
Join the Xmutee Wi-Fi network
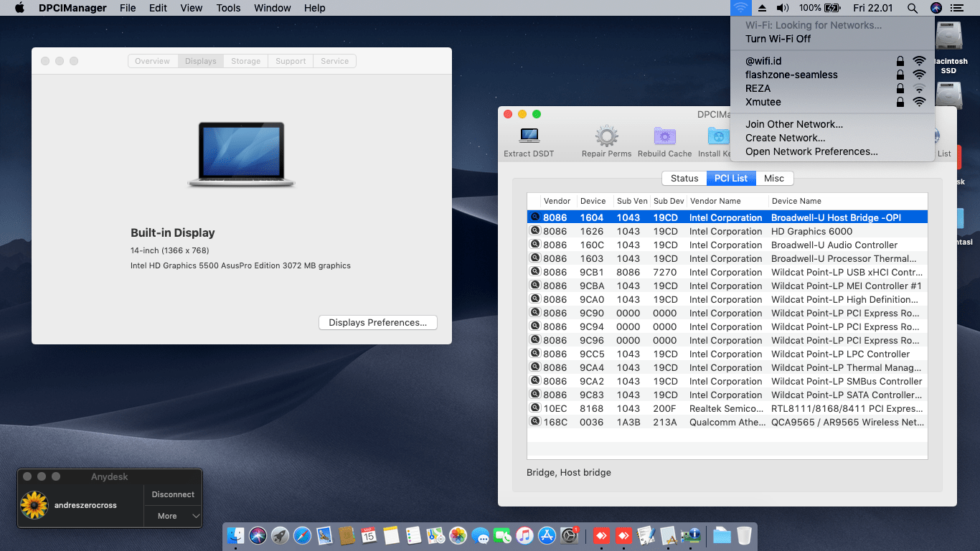coord(832,102)
